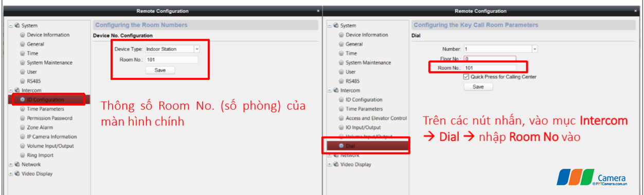Click Intercom gear icon in right window
644x195 pixels.
(336, 90)
